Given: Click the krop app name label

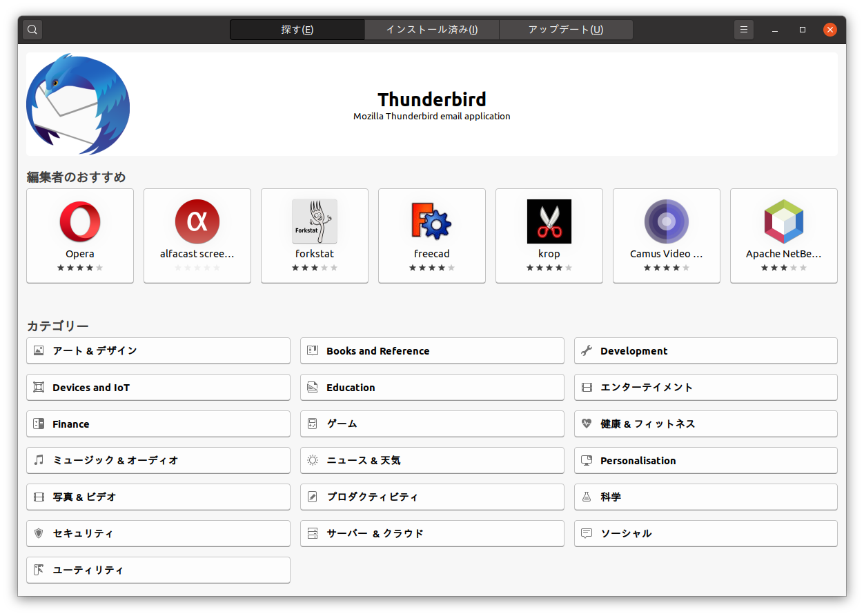Looking at the screenshot, I should (549, 254).
